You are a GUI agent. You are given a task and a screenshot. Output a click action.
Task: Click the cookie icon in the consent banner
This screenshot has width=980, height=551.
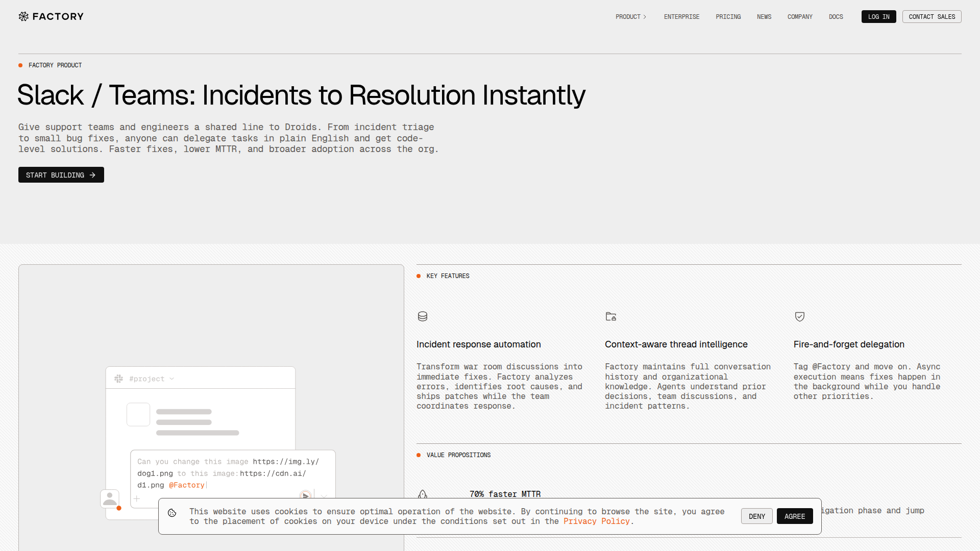(x=172, y=513)
